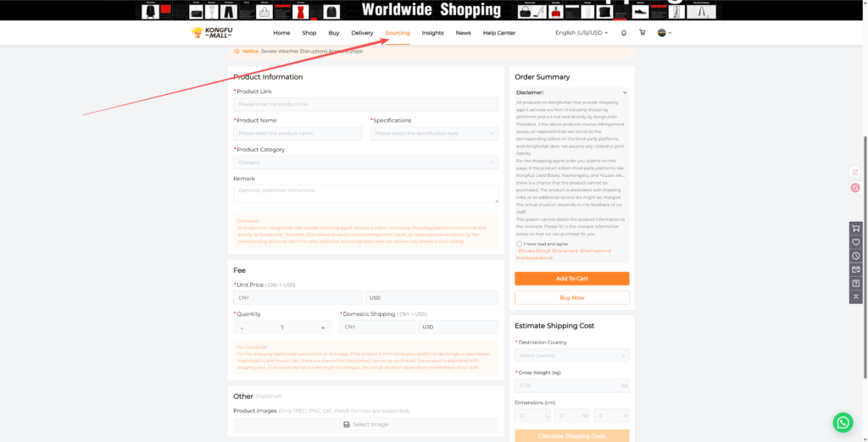Click back-to-top arrow in side toolbar

tap(856, 297)
